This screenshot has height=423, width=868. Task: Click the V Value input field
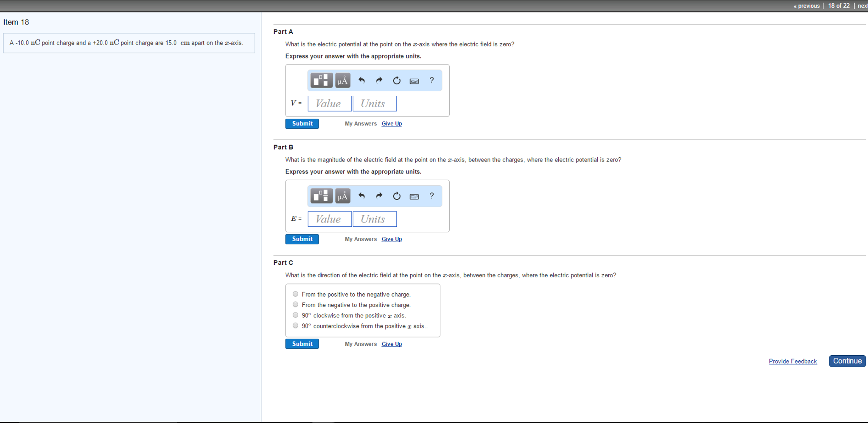[330, 103]
